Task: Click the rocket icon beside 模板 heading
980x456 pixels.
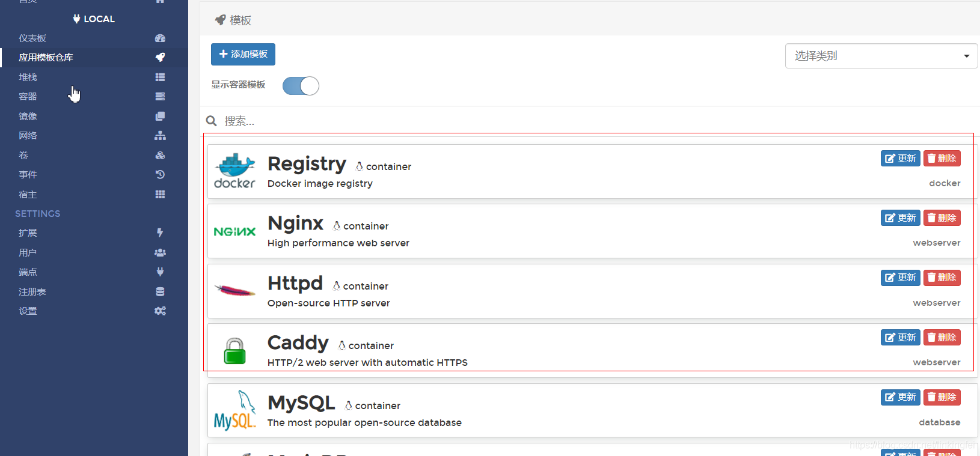Action: tap(220, 20)
